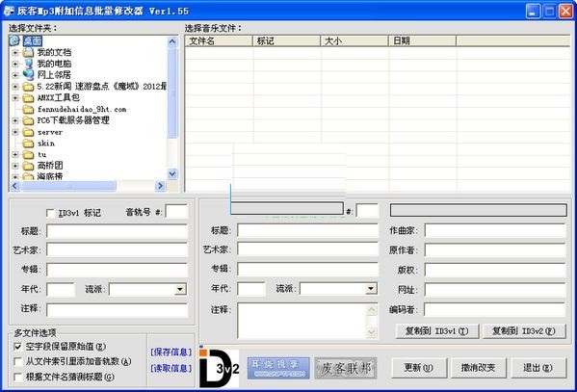Click the tu folder icon

[x=28, y=155]
